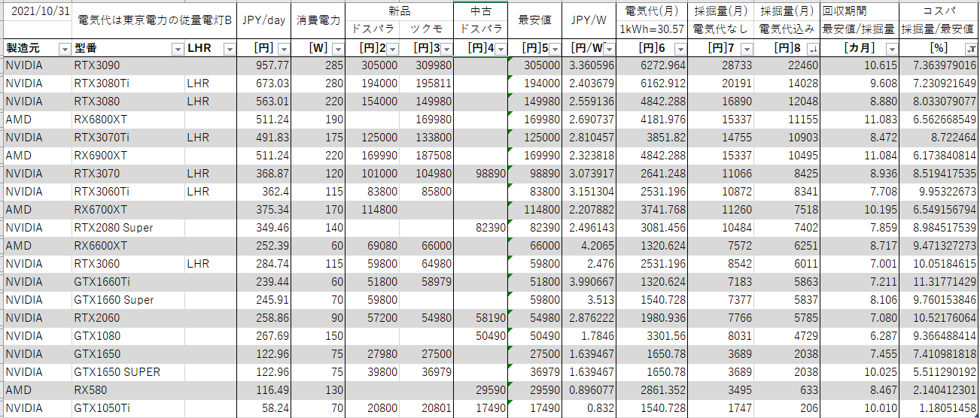980x418 pixels.
Task: Select the 回収期間 header cell
Action: [x=859, y=11]
